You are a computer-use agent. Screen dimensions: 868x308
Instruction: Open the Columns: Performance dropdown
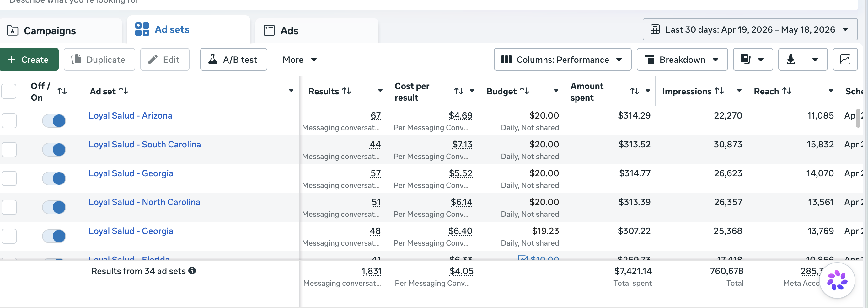(562, 60)
